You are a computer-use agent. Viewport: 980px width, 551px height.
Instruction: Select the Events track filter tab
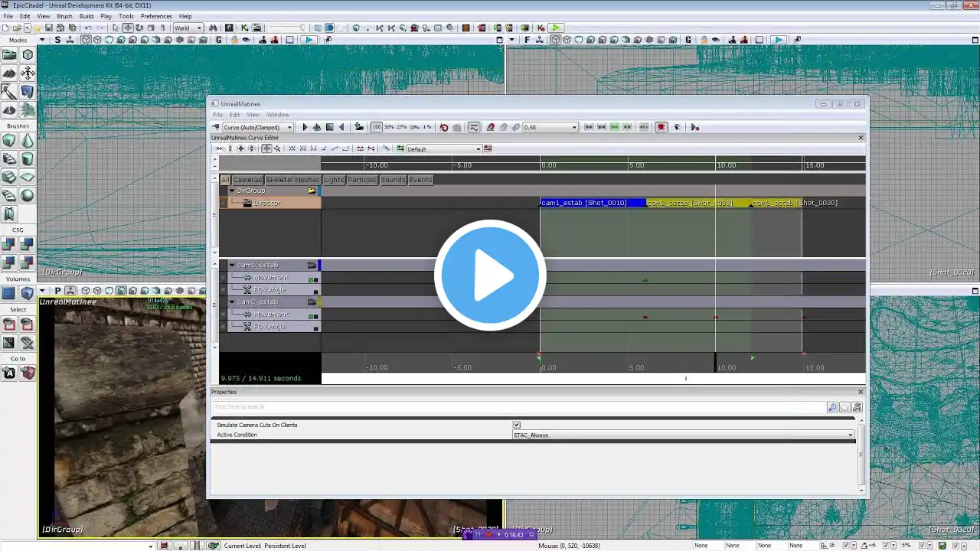[420, 180]
